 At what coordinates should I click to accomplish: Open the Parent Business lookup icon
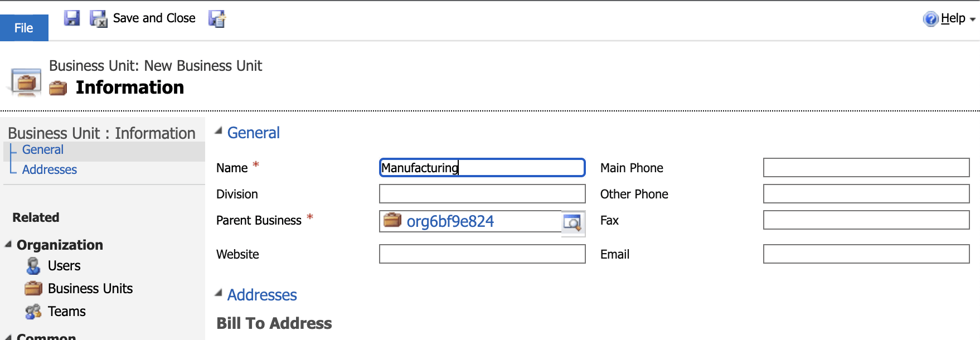(573, 222)
